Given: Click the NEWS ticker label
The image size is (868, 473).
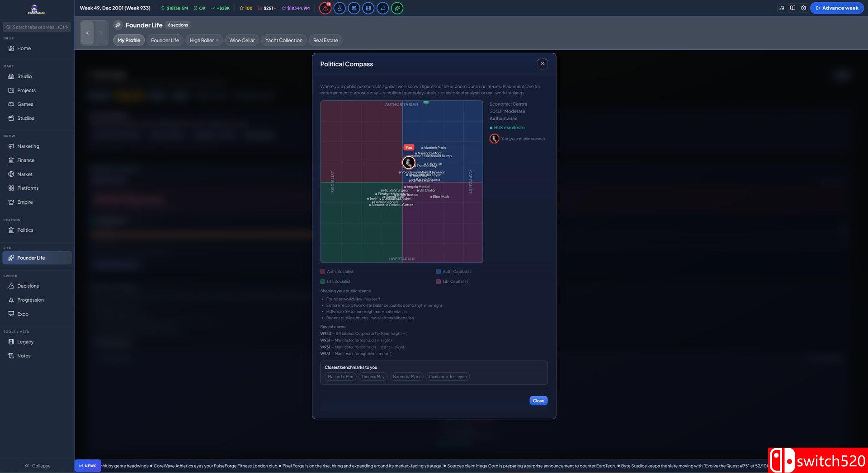Looking at the screenshot, I should click(88, 466).
